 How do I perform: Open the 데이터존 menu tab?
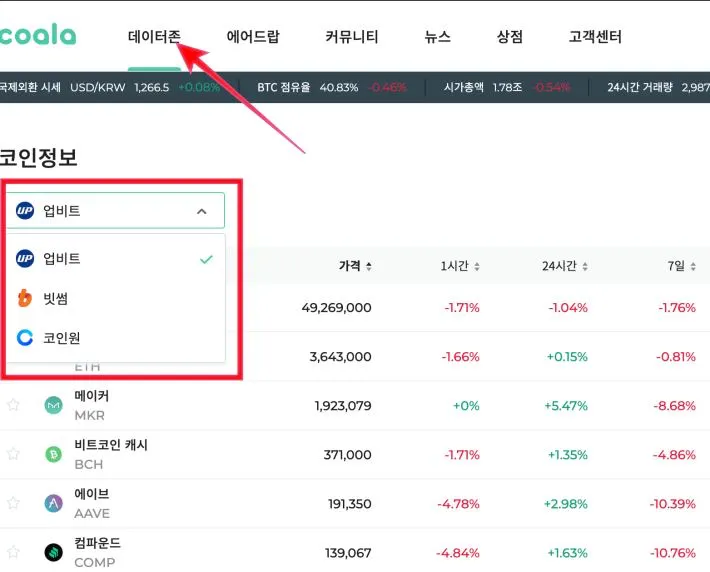[x=154, y=37]
